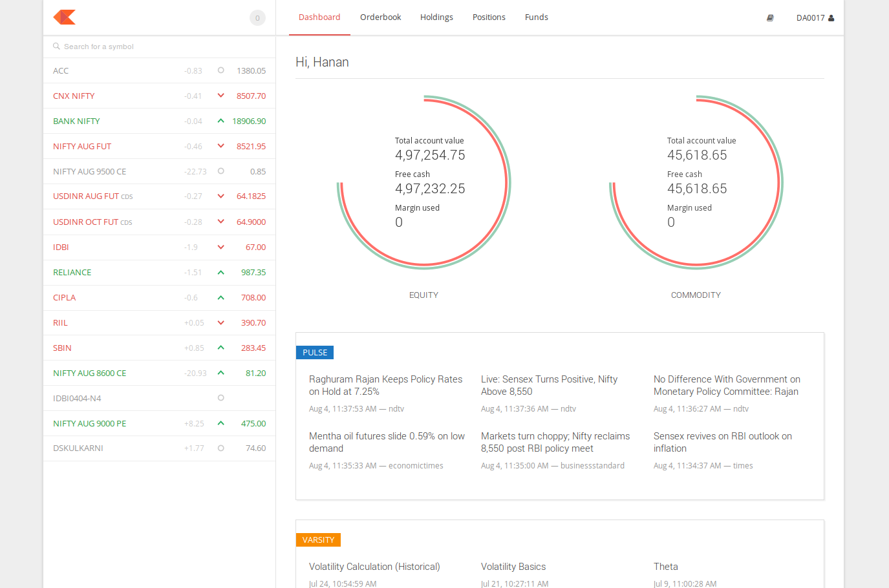Viewport: 889px width, 588px height.
Task: Switch to the Orderbook tab
Action: (380, 17)
